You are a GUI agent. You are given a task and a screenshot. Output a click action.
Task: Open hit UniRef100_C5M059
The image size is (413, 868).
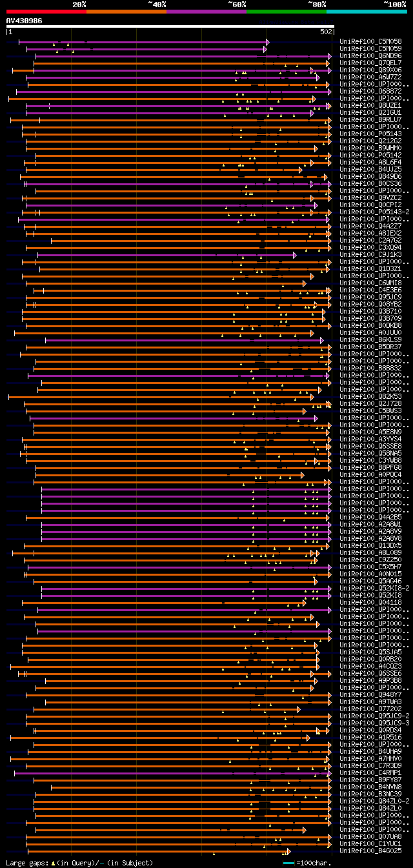pyautogui.click(x=370, y=48)
